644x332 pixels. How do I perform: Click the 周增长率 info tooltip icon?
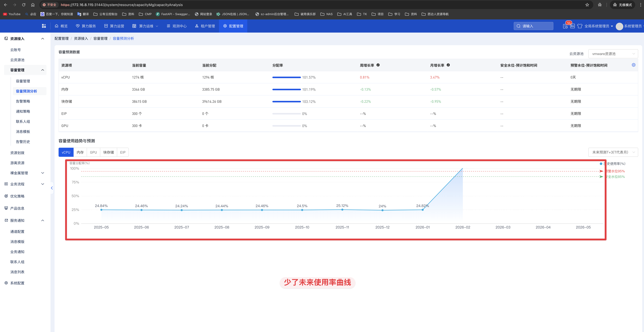pos(378,65)
